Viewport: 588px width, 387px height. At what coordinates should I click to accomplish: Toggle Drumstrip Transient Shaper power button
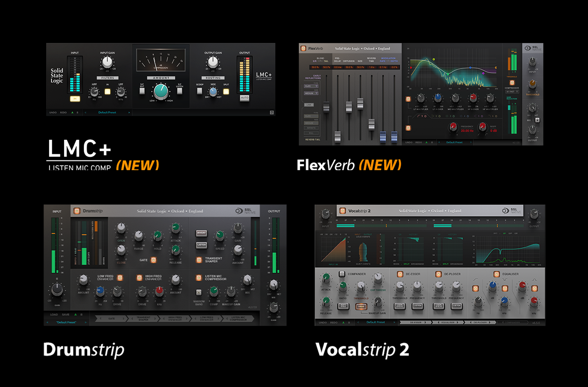click(x=199, y=260)
